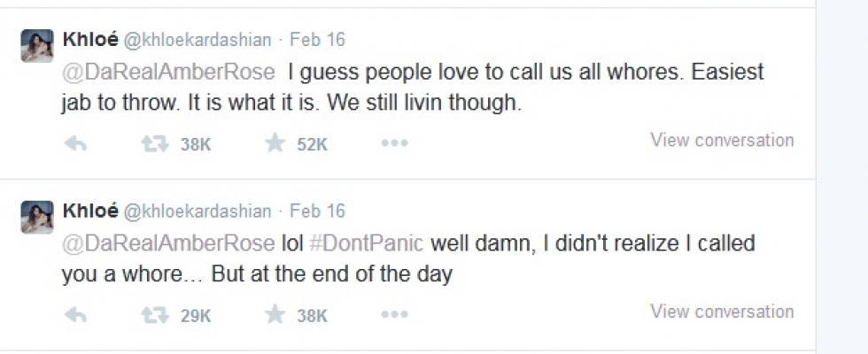The height and width of the screenshot is (354, 868).
Task: Click the 38K retweet count on first tweet
Action: point(196,145)
